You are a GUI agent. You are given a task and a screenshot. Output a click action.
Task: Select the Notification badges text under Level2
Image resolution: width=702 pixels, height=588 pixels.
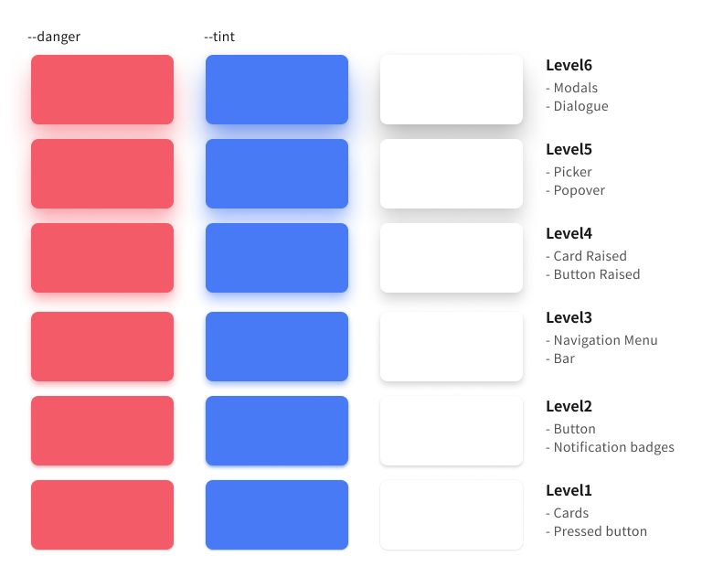point(613,447)
